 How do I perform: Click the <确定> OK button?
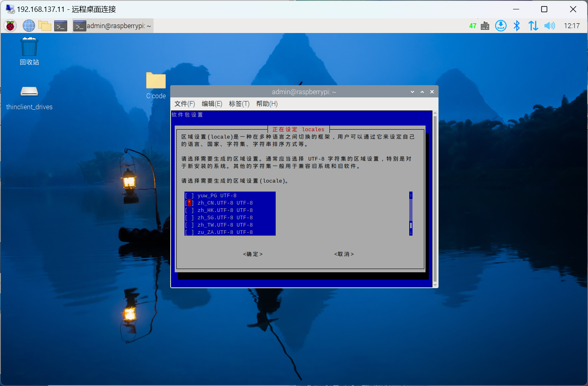click(253, 254)
